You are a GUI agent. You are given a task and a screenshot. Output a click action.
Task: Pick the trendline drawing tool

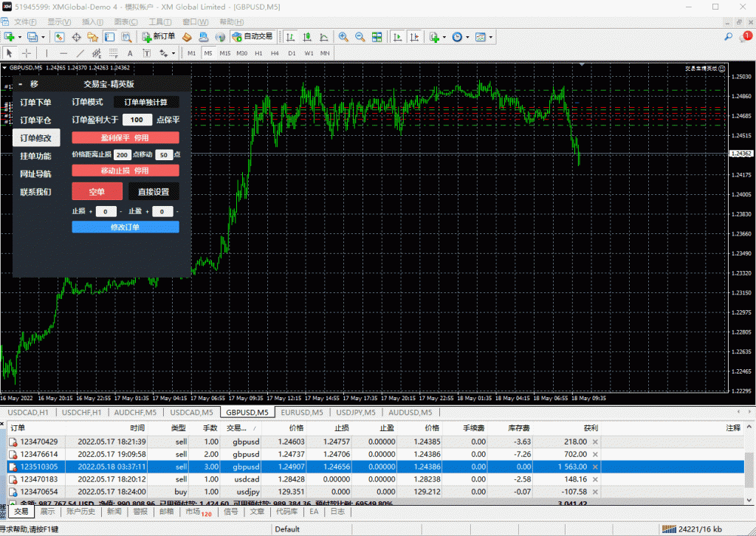coord(80,53)
